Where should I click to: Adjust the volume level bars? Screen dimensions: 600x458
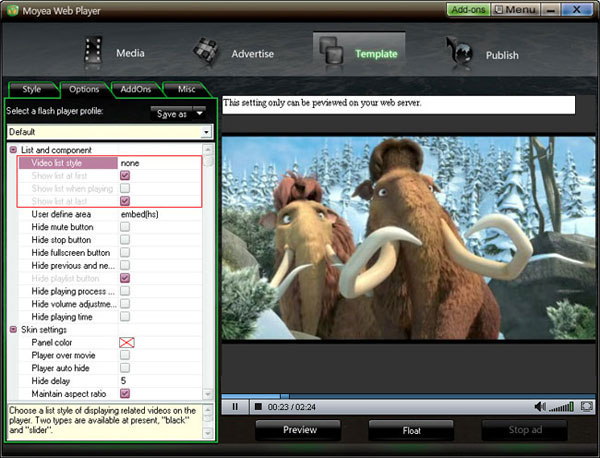[561, 407]
